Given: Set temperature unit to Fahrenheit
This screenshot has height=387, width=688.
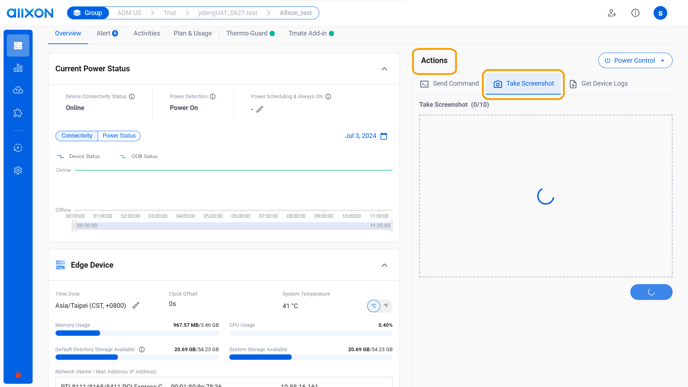Looking at the screenshot, I should (x=386, y=306).
